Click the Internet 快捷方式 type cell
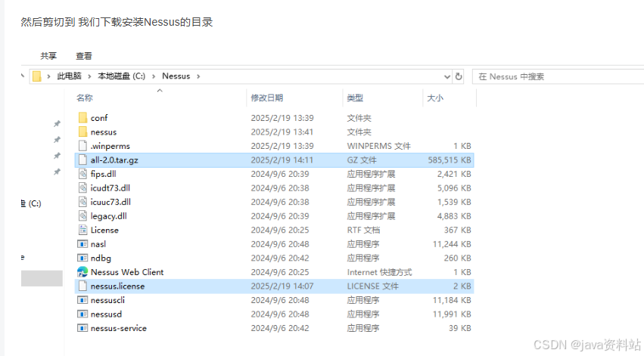This screenshot has width=644, height=356. click(379, 272)
